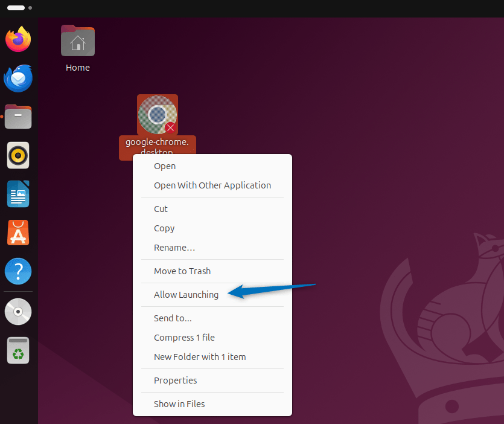Open the disc image icon in dock

(x=18, y=312)
